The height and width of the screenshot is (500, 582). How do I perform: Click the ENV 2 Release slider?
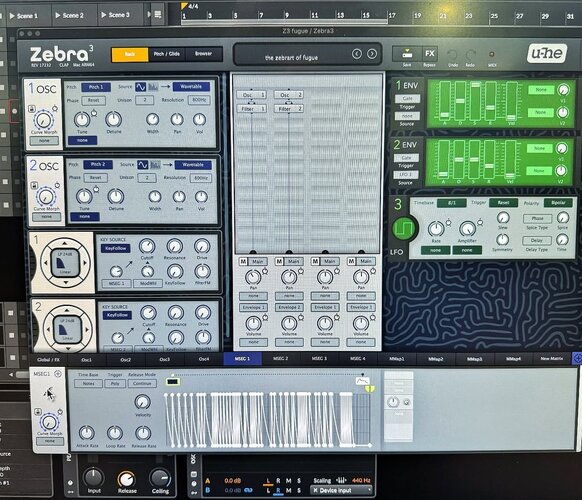point(489,160)
